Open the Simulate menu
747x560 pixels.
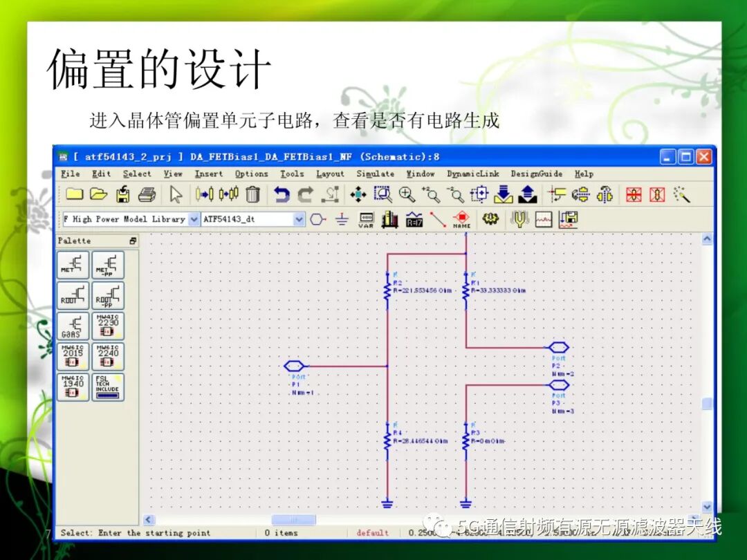[376, 174]
